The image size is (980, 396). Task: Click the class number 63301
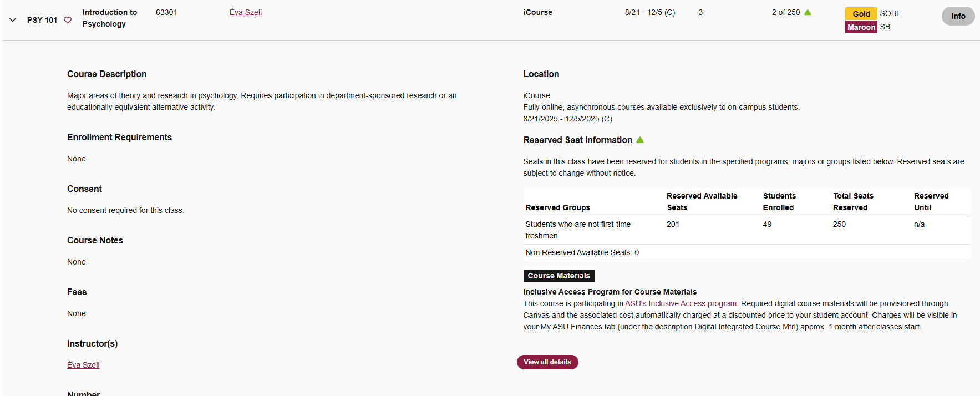click(166, 12)
